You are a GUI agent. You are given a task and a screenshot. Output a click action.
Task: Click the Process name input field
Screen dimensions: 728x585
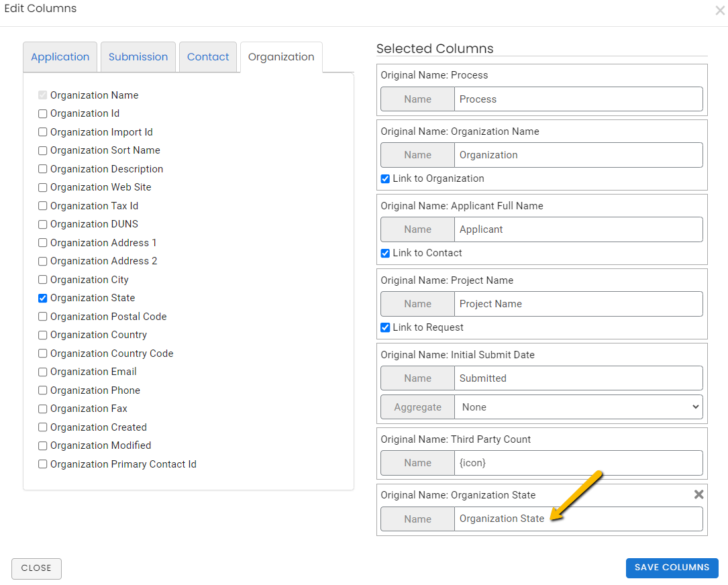578,99
